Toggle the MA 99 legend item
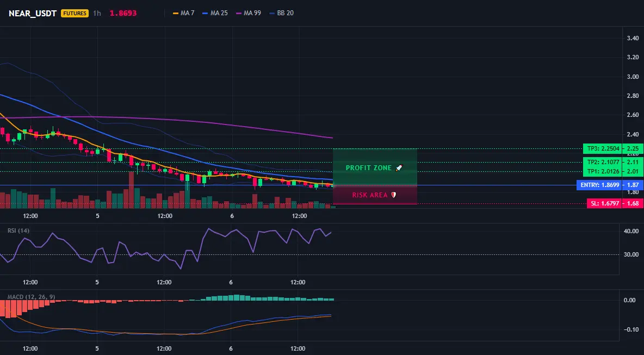 pyautogui.click(x=248, y=13)
